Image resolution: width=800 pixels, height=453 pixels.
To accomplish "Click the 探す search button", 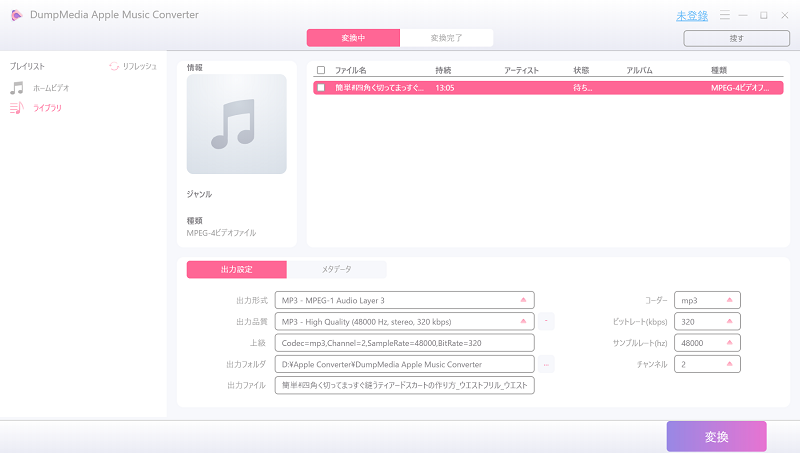I will (737, 38).
